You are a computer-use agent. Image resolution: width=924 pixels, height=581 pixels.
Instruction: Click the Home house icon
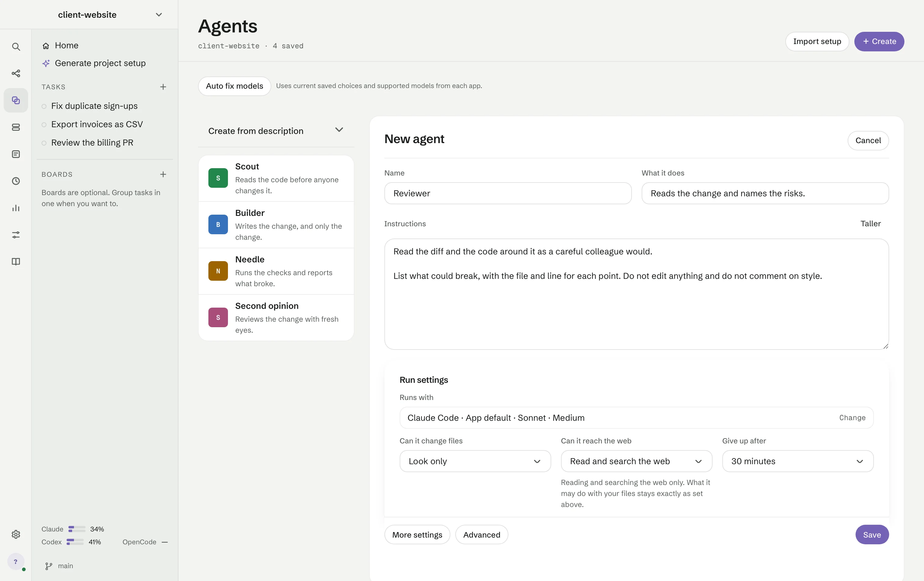(x=46, y=46)
